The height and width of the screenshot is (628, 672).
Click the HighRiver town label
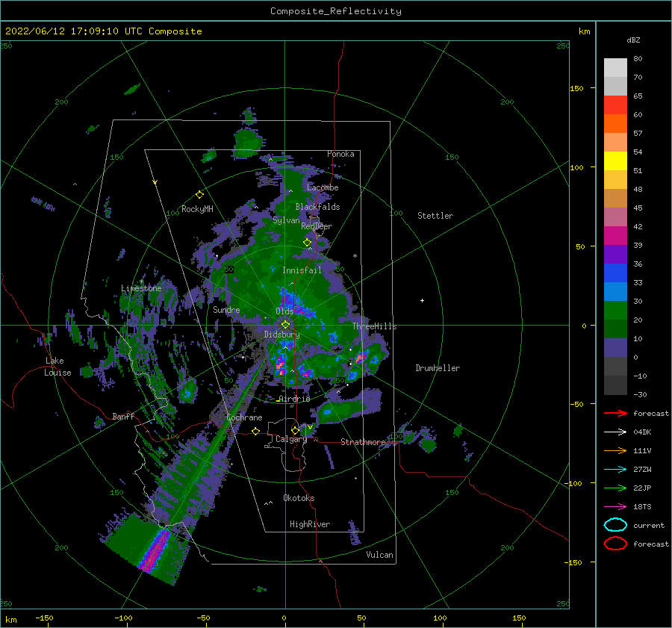pos(310,524)
